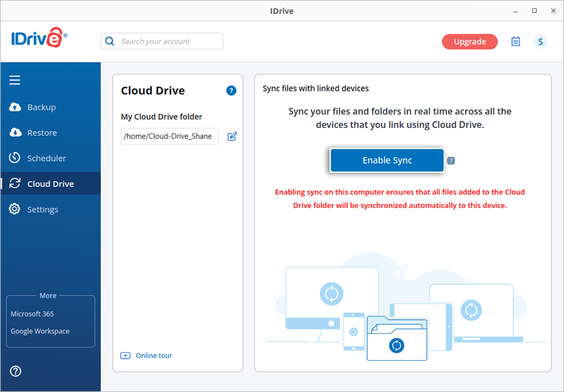Click the search magnifier icon

[x=110, y=41]
